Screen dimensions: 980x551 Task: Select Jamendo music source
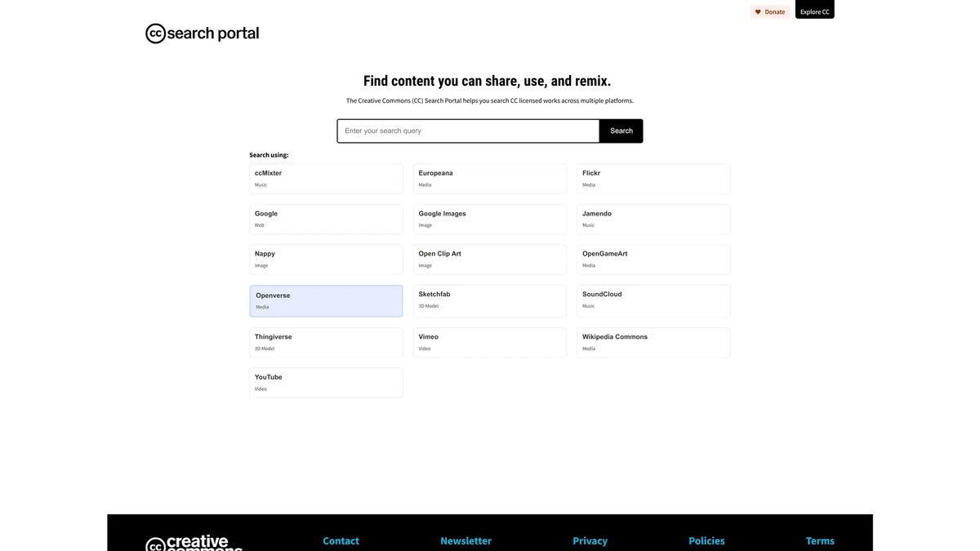(653, 219)
